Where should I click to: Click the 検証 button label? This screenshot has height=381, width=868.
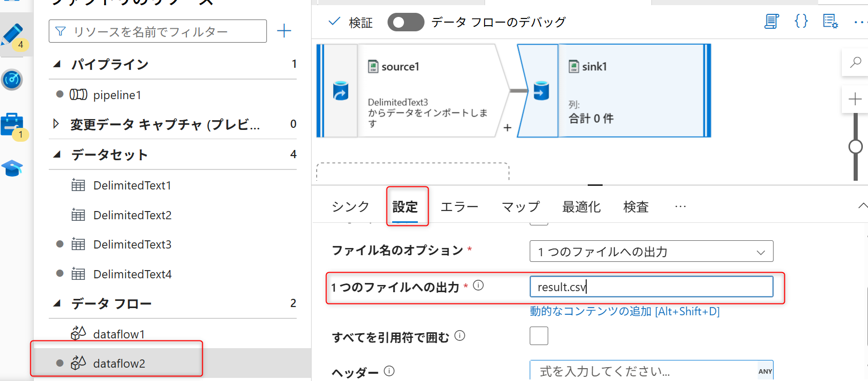pyautogui.click(x=360, y=23)
